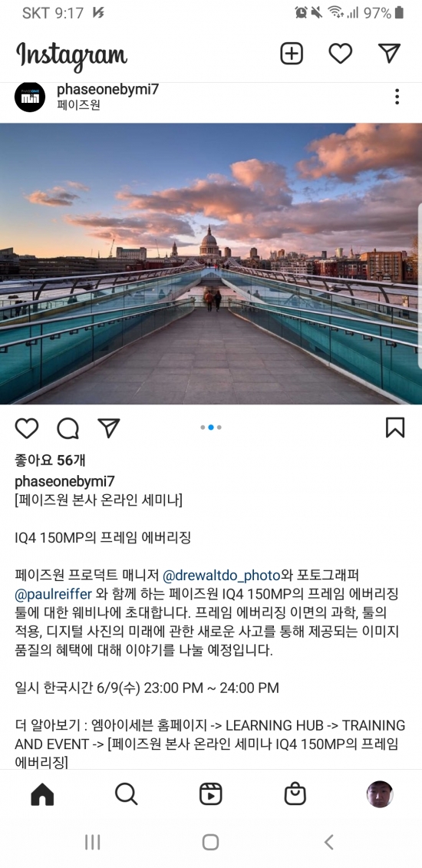Open own profile picture tab
The image size is (422, 868).
coord(379,794)
